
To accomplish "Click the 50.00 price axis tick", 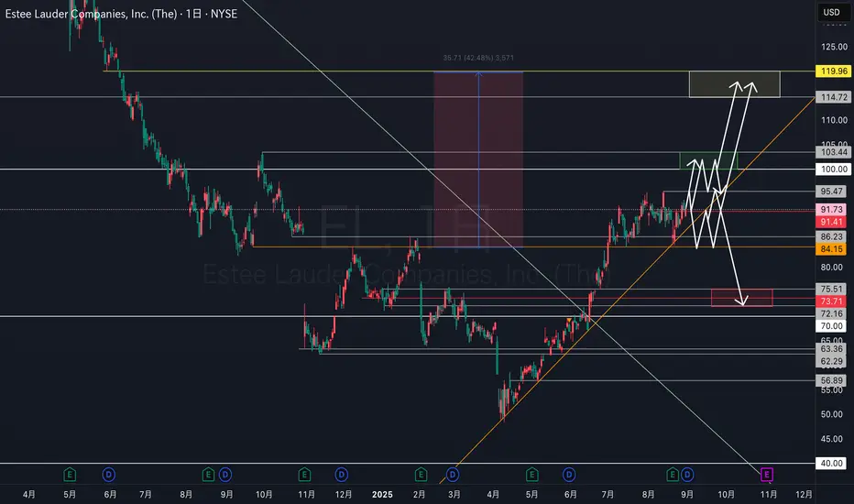I will coord(831,414).
